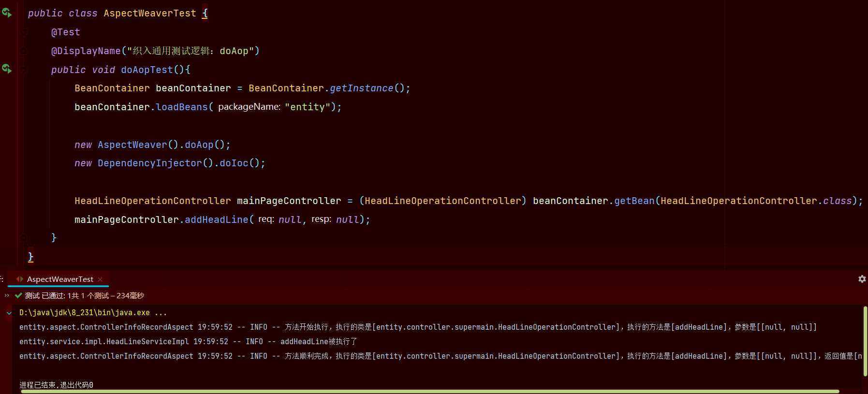
Task: Close the AspectWeaverTest run tab
Action: coord(100,279)
